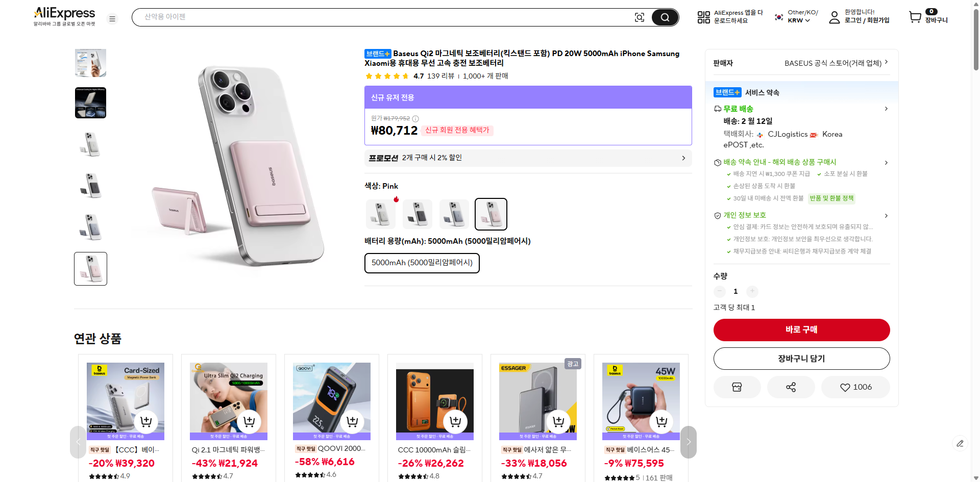
Task: Add to wishlist with heart icon
Action: click(x=855, y=387)
